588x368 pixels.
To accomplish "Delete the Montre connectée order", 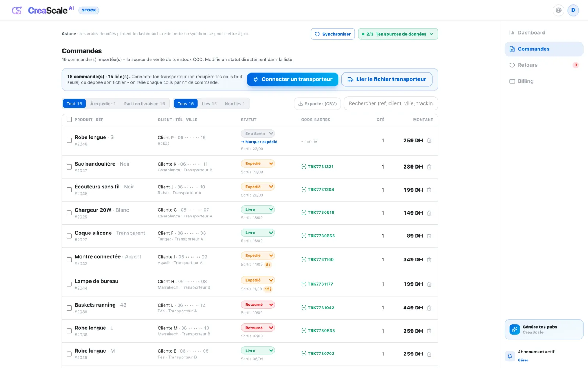I will click(429, 260).
